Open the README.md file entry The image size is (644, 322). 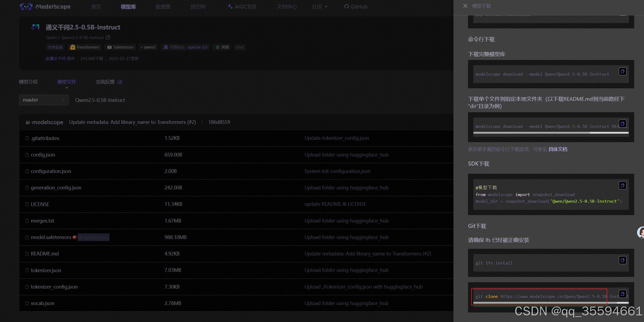[x=45, y=254]
